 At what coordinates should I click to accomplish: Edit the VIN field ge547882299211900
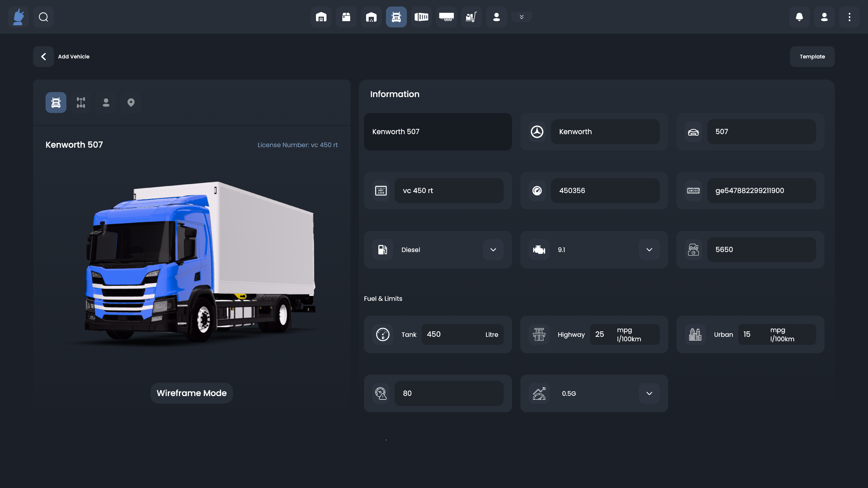pyautogui.click(x=762, y=191)
